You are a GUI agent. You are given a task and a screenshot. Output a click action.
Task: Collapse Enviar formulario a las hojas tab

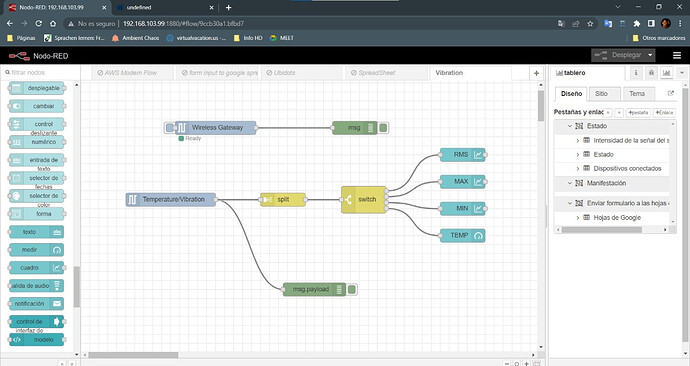[569, 203]
